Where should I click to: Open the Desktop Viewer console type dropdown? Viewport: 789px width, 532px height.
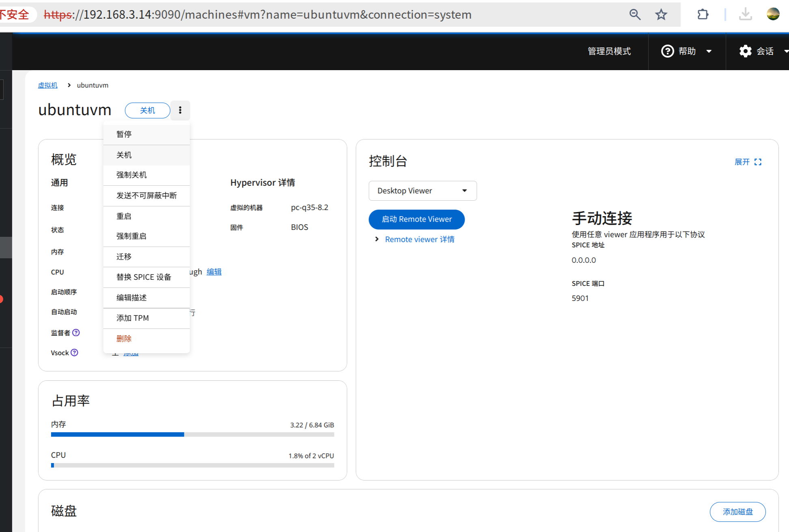click(x=423, y=191)
